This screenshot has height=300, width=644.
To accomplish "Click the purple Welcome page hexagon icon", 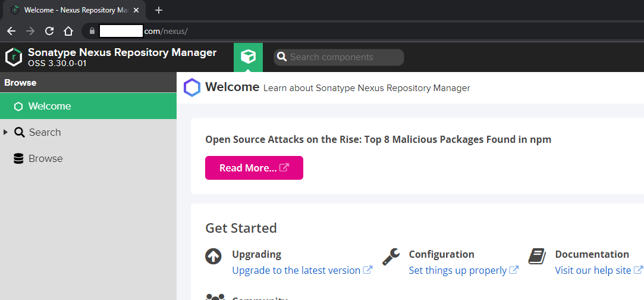I will pyautogui.click(x=192, y=87).
